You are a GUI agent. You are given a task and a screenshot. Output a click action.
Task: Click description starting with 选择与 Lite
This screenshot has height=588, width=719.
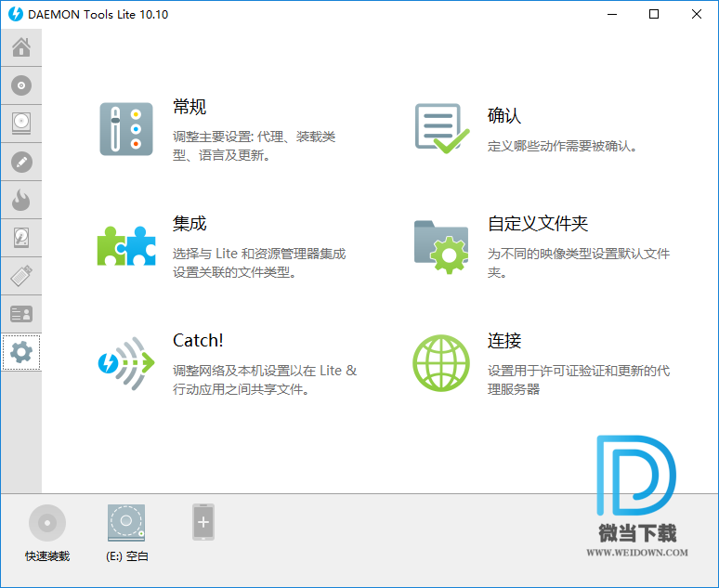[x=259, y=263]
